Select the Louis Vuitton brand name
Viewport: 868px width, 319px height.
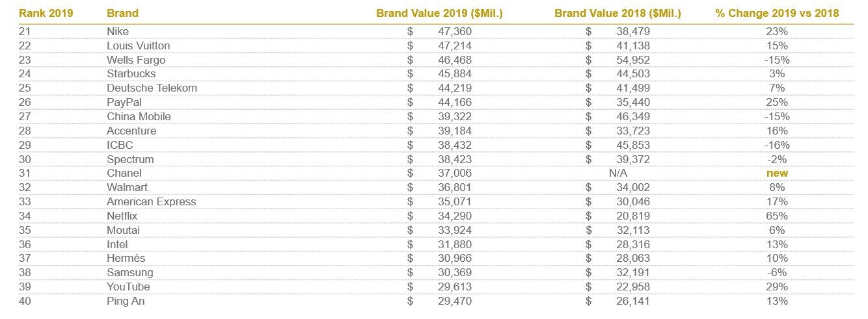tap(139, 45)
